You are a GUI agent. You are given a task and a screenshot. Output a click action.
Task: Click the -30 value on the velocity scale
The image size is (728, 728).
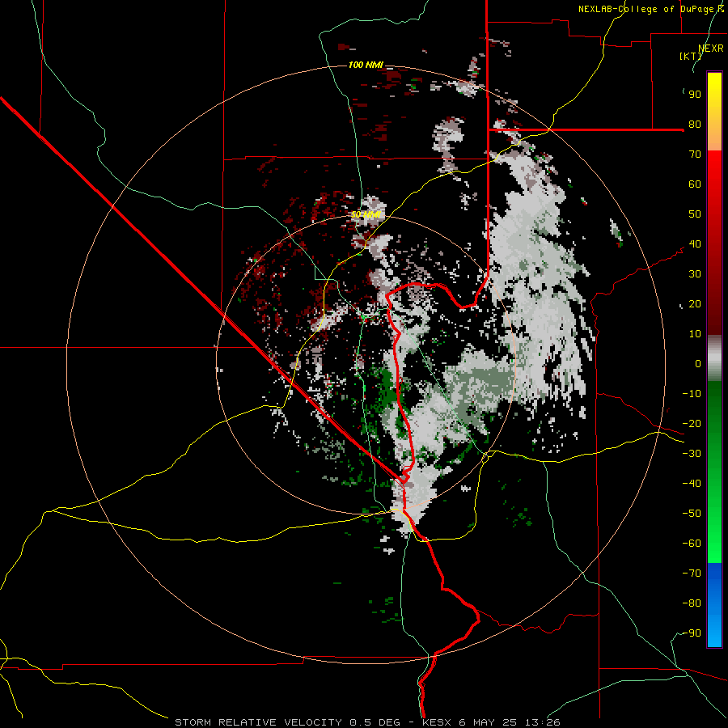[x=692, y=454]
